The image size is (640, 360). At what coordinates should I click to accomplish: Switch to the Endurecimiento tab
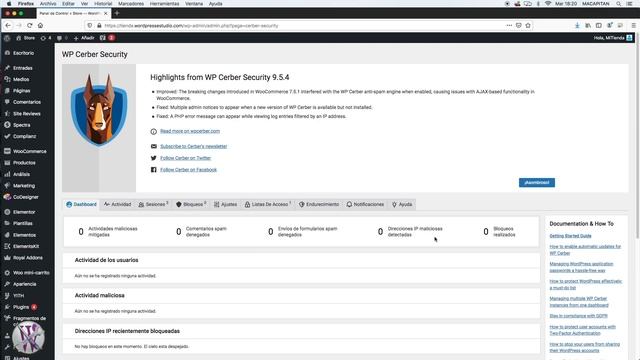point(319,204)
